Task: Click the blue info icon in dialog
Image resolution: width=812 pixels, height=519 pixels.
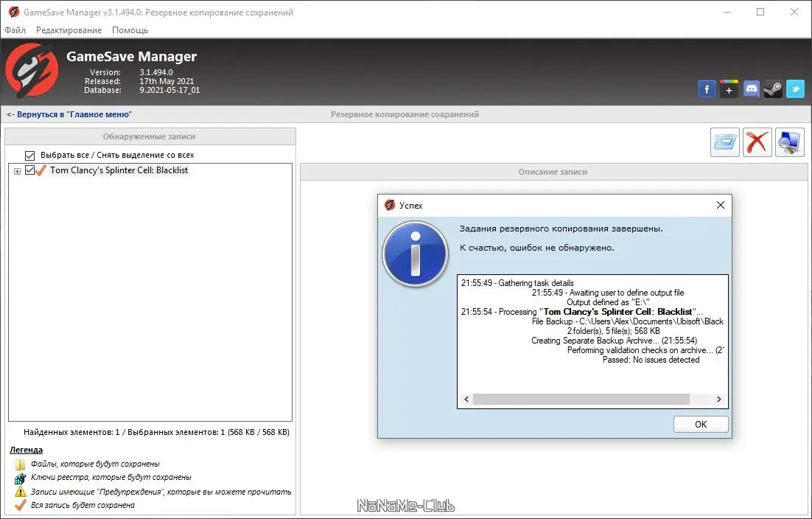Action: pyautogui.click(x=416, y=254)
